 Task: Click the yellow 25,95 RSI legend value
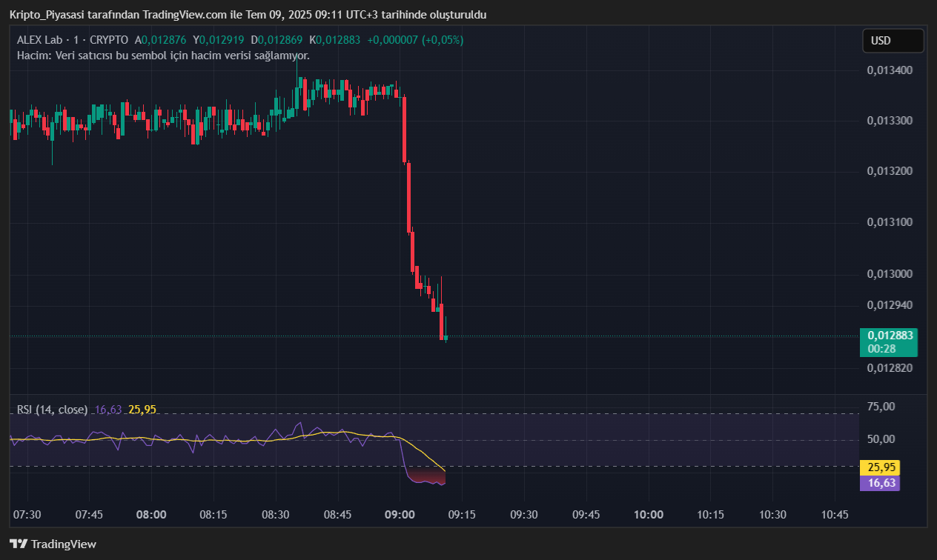click(142, 410)
